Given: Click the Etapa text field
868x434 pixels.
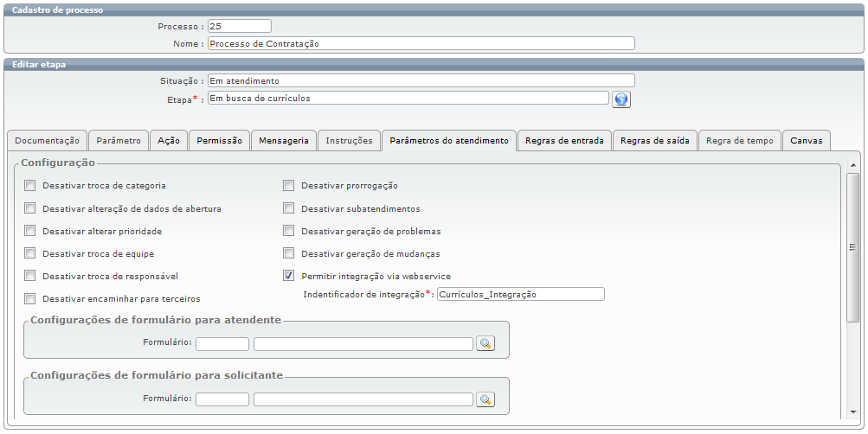Looking at the screenshot, I should pos(408,99).
